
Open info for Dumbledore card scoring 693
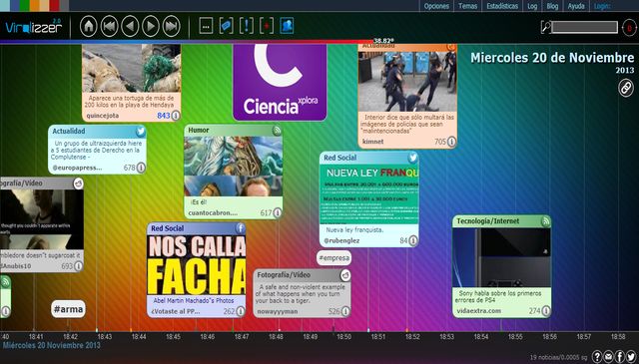click(x=78, y=266)
